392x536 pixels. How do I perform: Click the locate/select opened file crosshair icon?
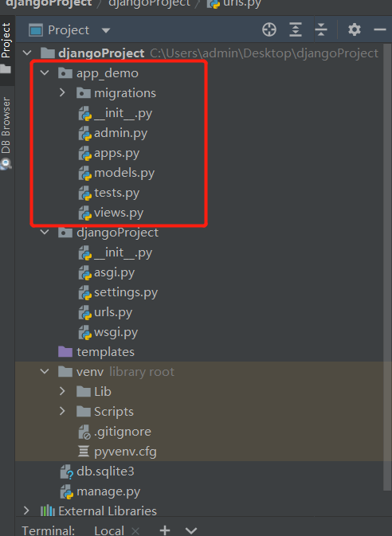tap(269, 29)
